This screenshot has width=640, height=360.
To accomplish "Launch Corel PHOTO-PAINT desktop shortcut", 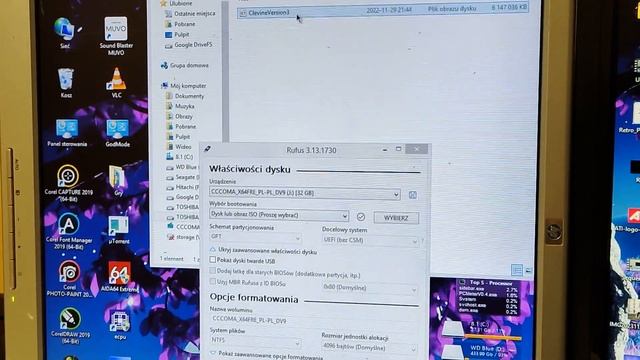I will pos(69,279).
